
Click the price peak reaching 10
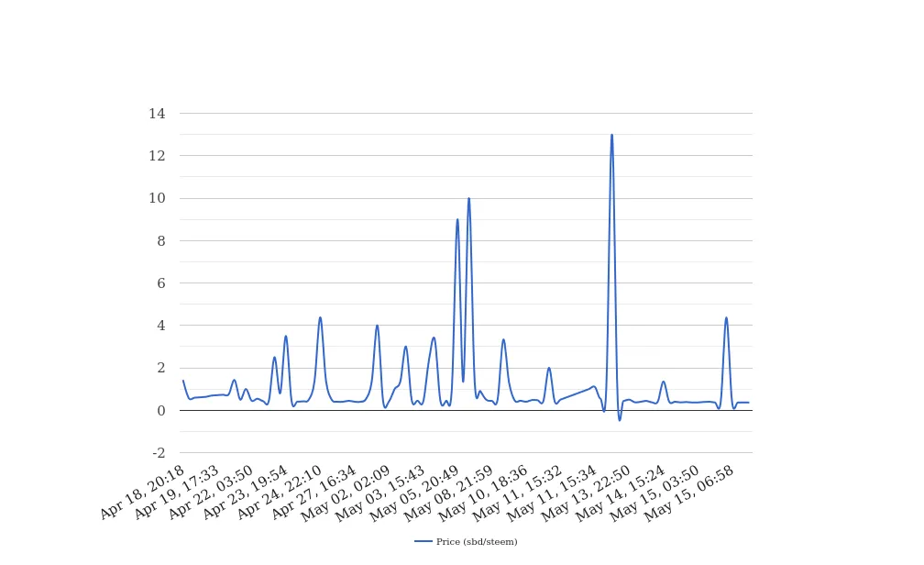[469, 199]
